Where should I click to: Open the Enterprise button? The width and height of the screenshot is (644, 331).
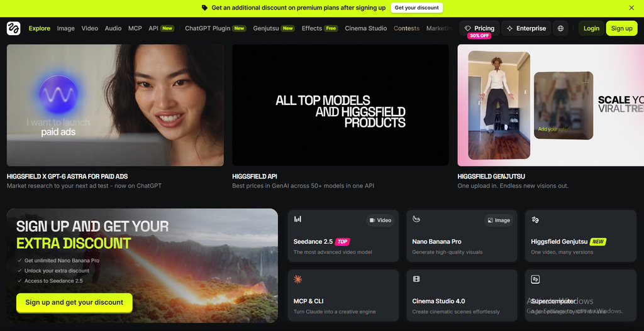click(526, 28)
